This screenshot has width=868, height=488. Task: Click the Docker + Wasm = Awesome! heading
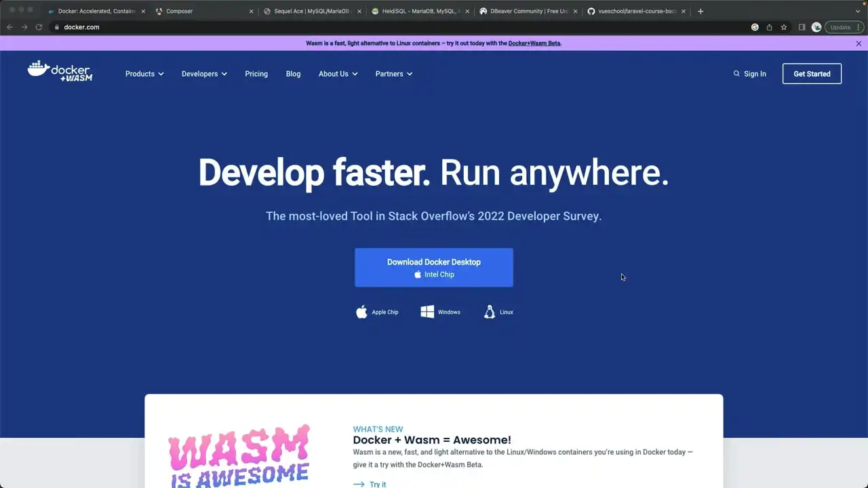(x=432, y=440)
